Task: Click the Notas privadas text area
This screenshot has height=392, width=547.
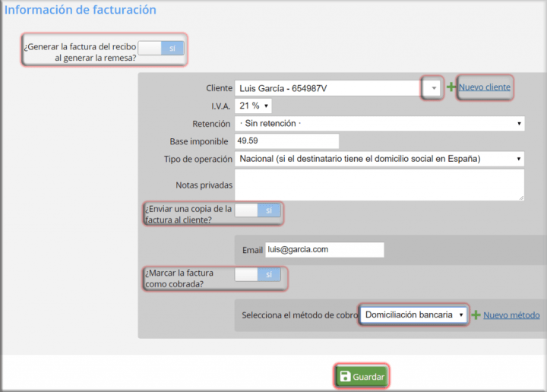Action: (x=380, y=185)
